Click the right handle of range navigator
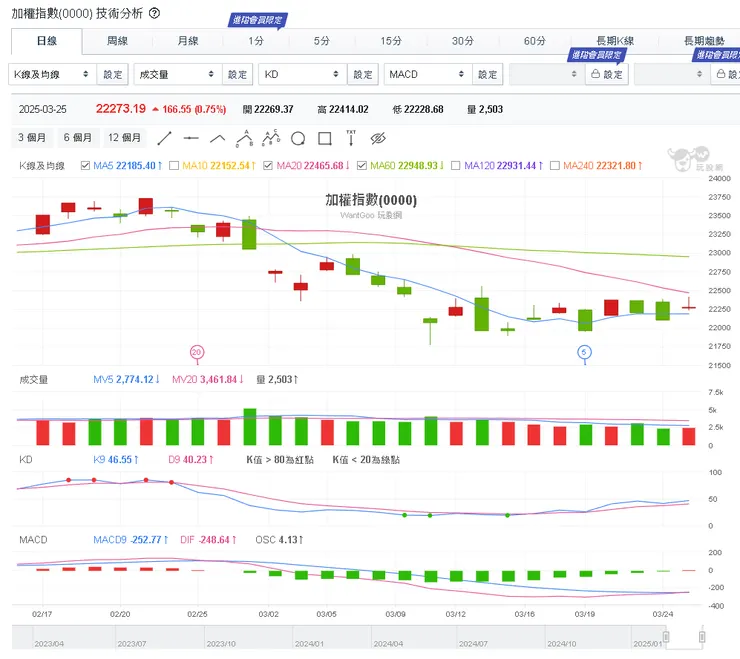 click(702, 637)
